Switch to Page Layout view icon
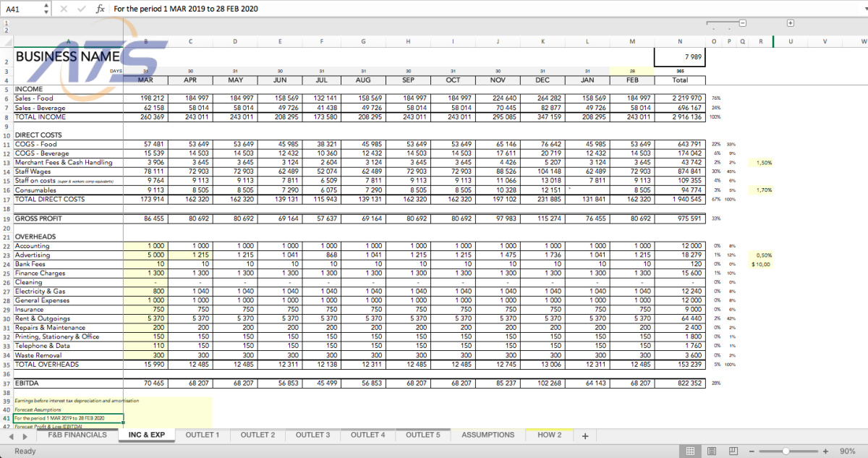The height and width of the screenshot is (458, 868). click(710, 451)
